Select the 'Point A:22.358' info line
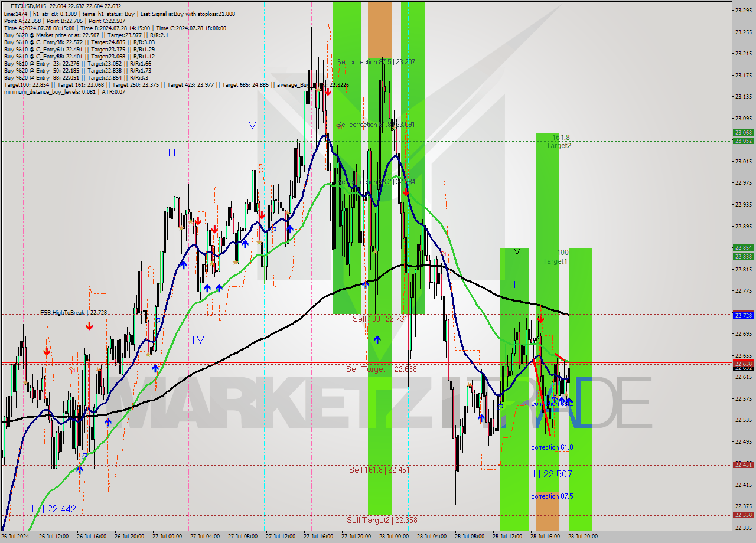This screenshot has height=543, width=756. tap(63, 21)
